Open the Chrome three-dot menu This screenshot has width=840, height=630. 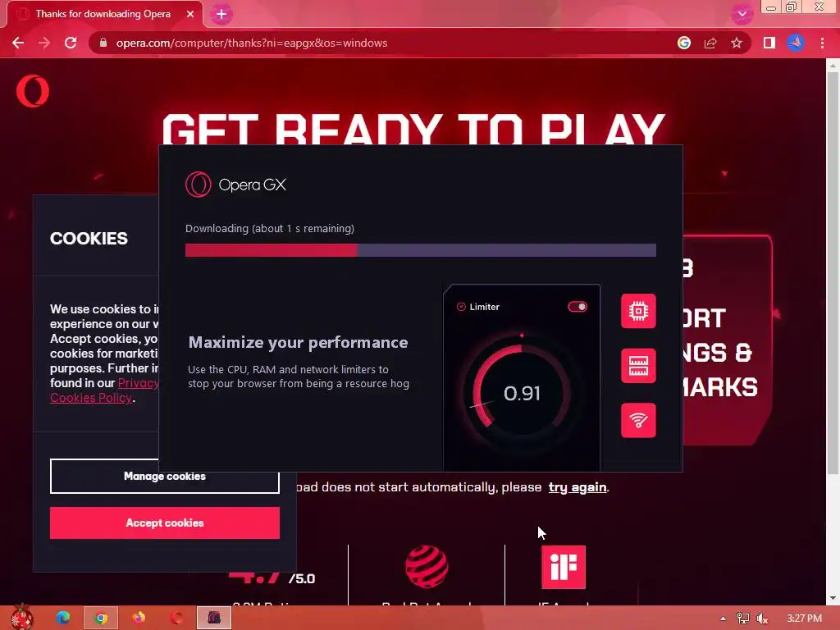822,43
